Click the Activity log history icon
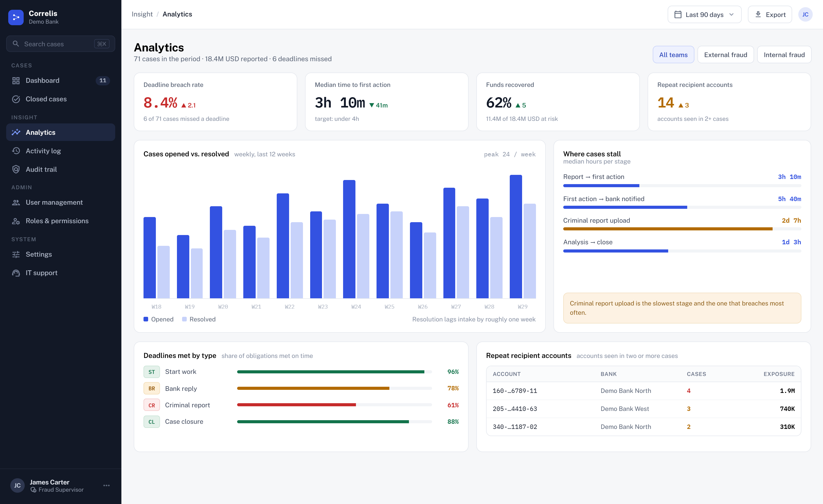 [x=16, y=151]
